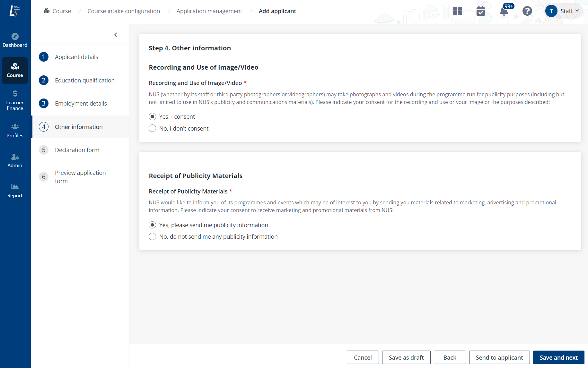
Task: Click the Save as draft button
Action: 406,357
